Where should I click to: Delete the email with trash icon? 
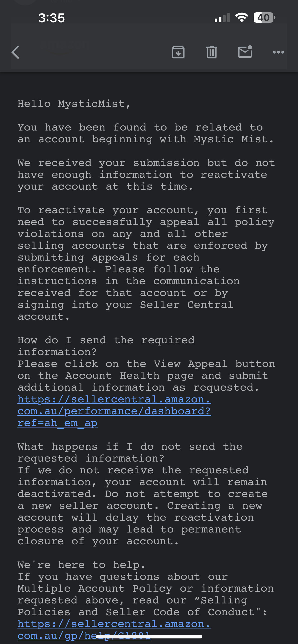point(212,52)
